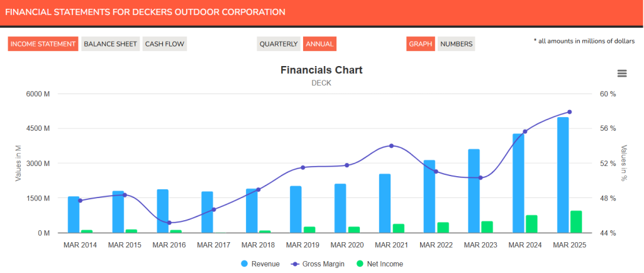Click the MAR 2025 gross margin point
644x273 pixels.
coord(569,112)
